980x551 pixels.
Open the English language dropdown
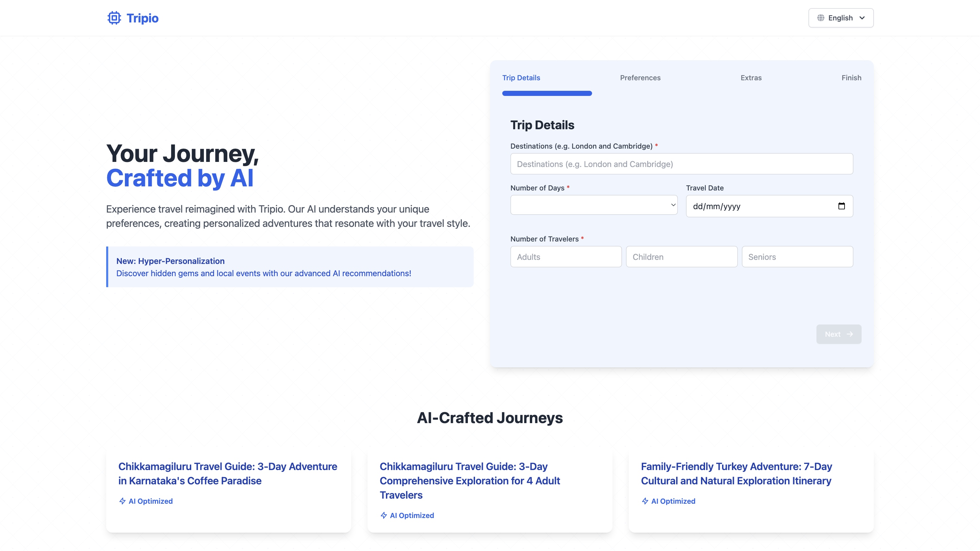[x=840, y=17]
